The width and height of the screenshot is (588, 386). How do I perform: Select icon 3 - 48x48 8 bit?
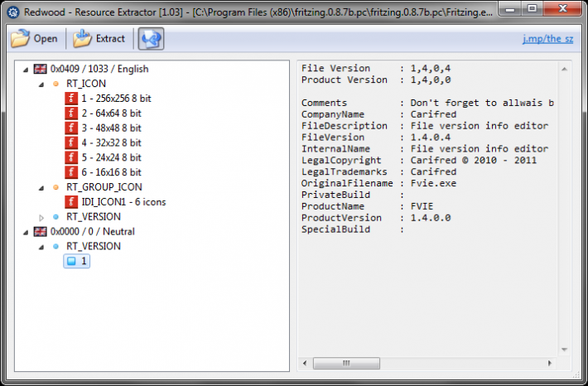click(111, 128)
